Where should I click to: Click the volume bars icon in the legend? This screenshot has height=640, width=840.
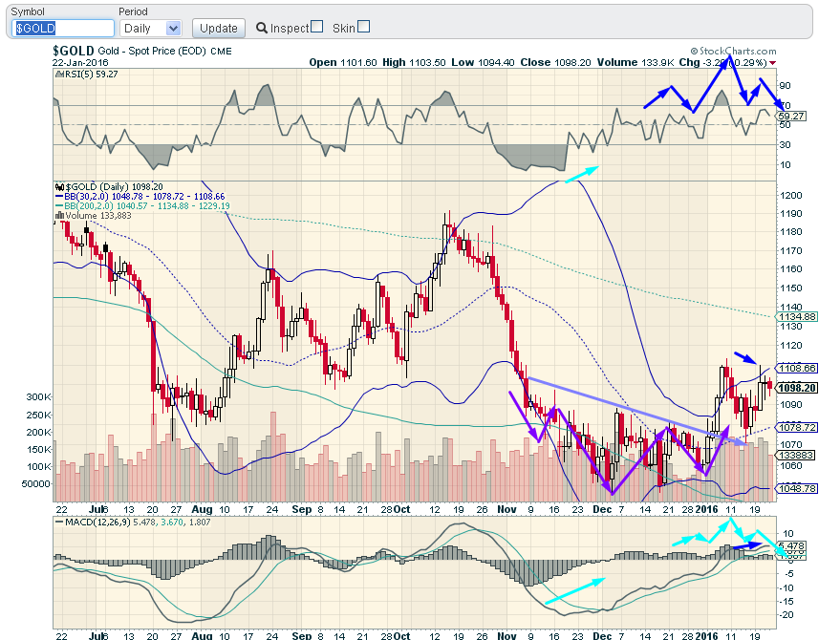coord(59,215)
